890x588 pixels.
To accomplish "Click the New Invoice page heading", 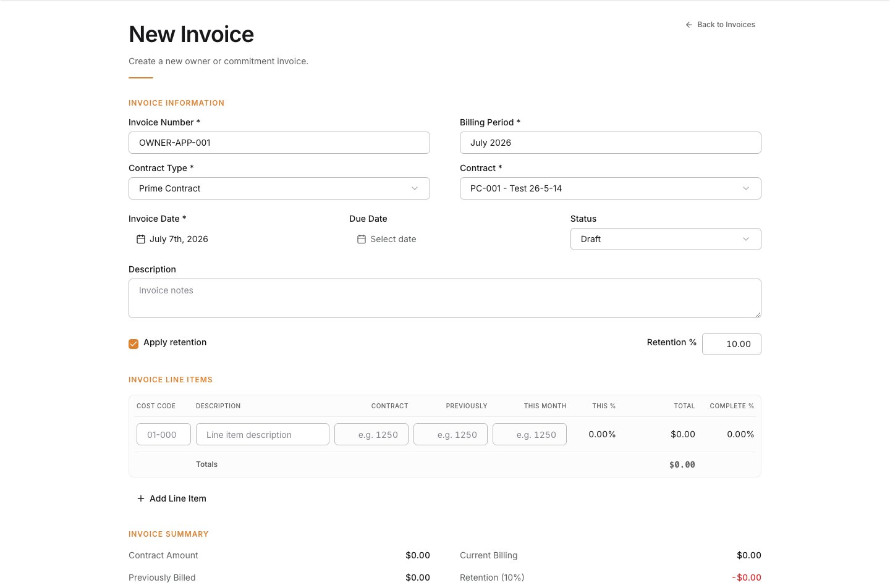I will (191, 35).
